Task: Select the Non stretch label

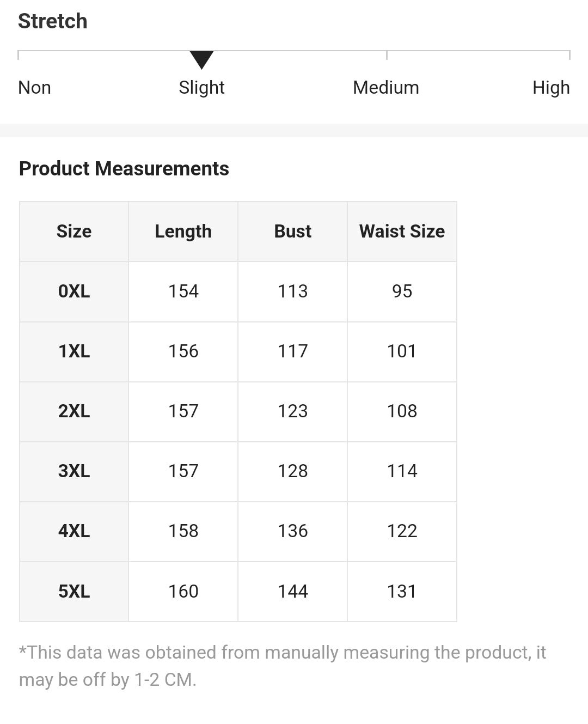Action: pyautogui.click(x=34, y=88)
